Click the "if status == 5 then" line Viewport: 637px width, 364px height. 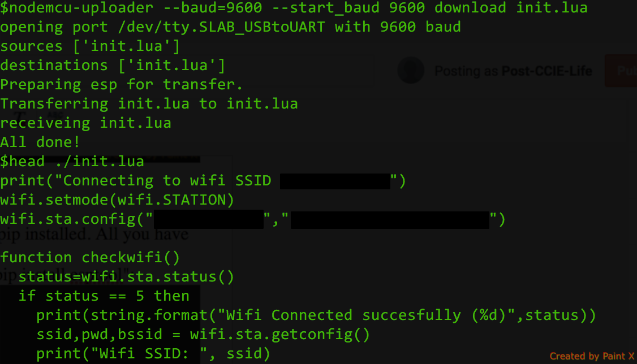click(104, 296)
